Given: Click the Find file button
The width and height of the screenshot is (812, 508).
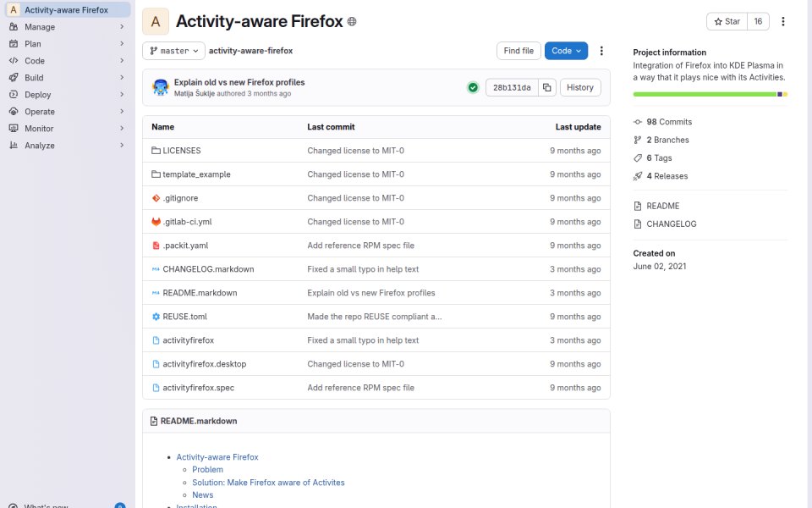Looking at the screenshot, I should (518, 51).
